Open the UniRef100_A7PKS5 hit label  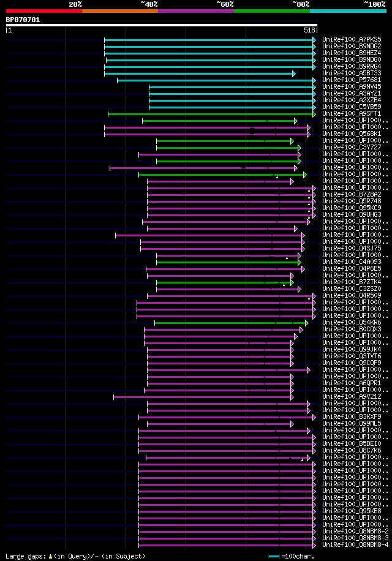coord(352,40)
